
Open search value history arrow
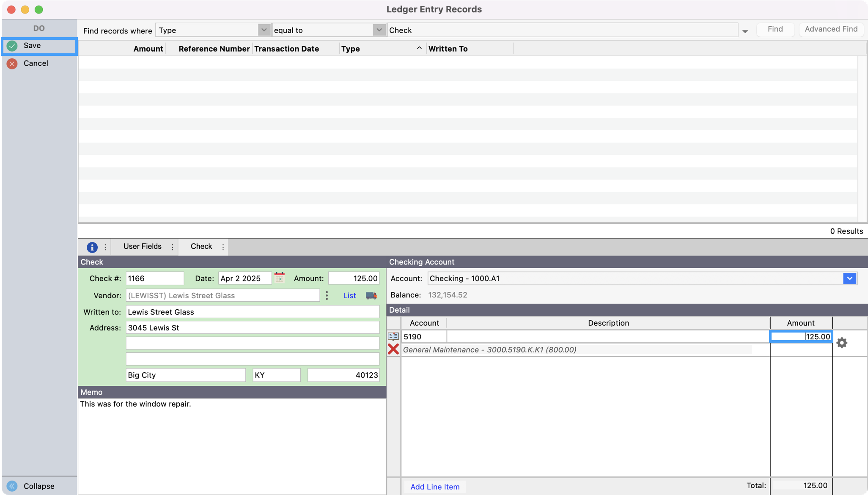(x=745, y=31)
